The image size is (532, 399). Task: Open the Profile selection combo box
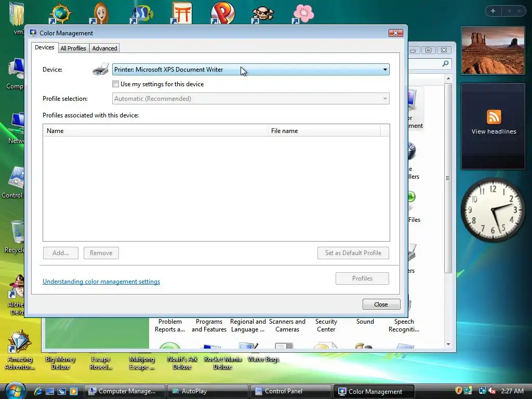[251, 99]
